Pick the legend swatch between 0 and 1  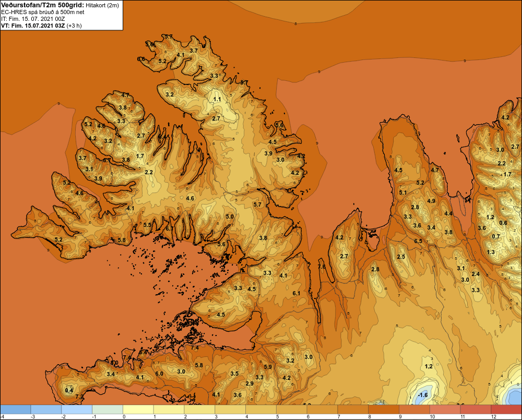[x=138, y=410]
